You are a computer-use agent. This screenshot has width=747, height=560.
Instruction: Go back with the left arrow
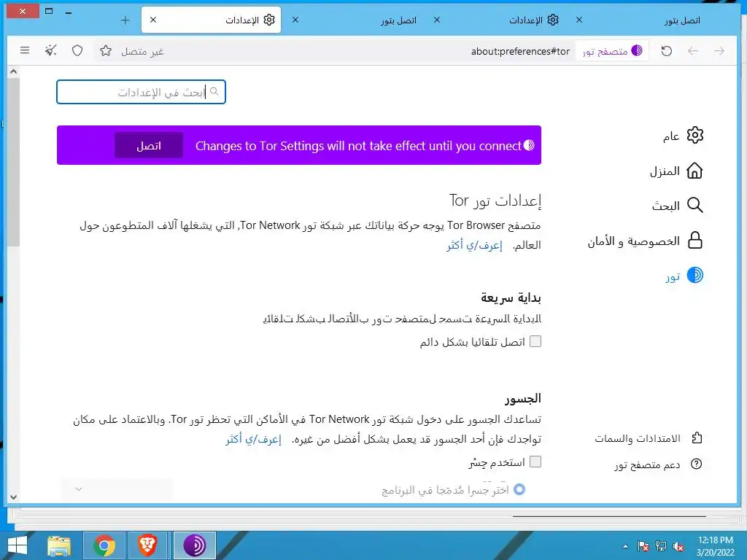[693, 50]
